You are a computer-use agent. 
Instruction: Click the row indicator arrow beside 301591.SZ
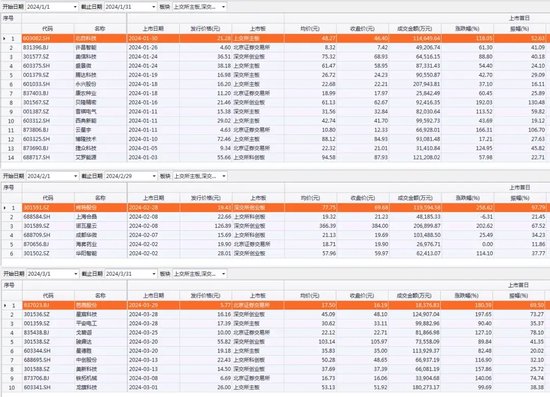(x=5, y=208)
